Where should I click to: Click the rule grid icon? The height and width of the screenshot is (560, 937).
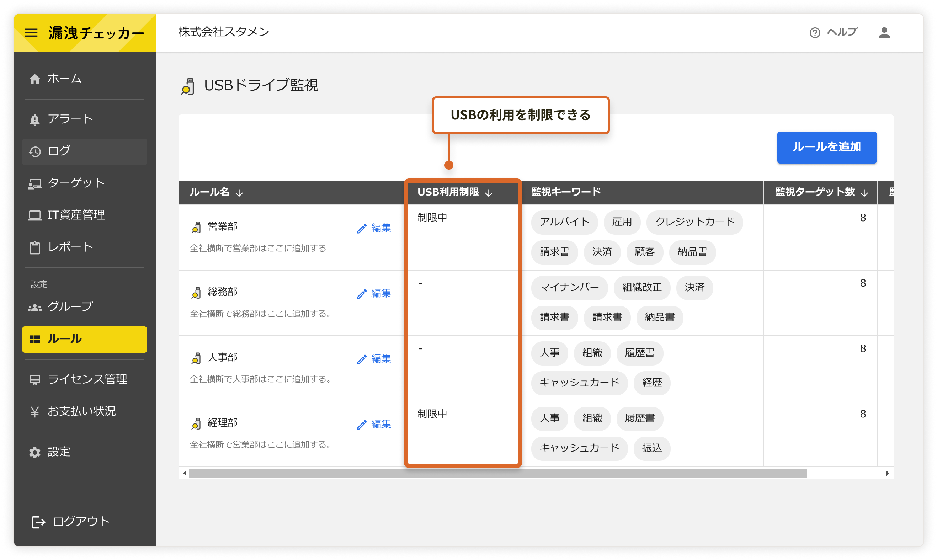tap(35, 339)
